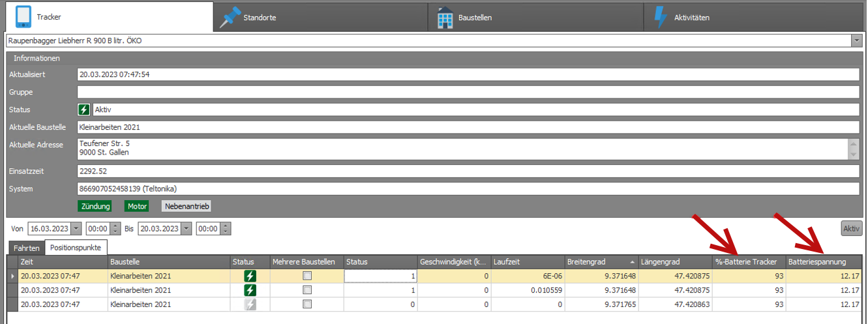Open the Von date picker dropdown

coord(76,229)
